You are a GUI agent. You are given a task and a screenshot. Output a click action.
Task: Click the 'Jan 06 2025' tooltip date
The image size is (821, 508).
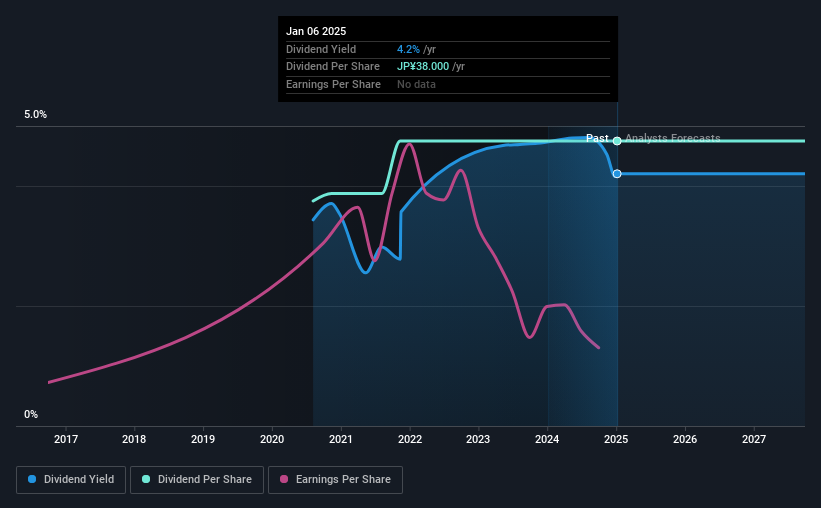click(316, 31)
